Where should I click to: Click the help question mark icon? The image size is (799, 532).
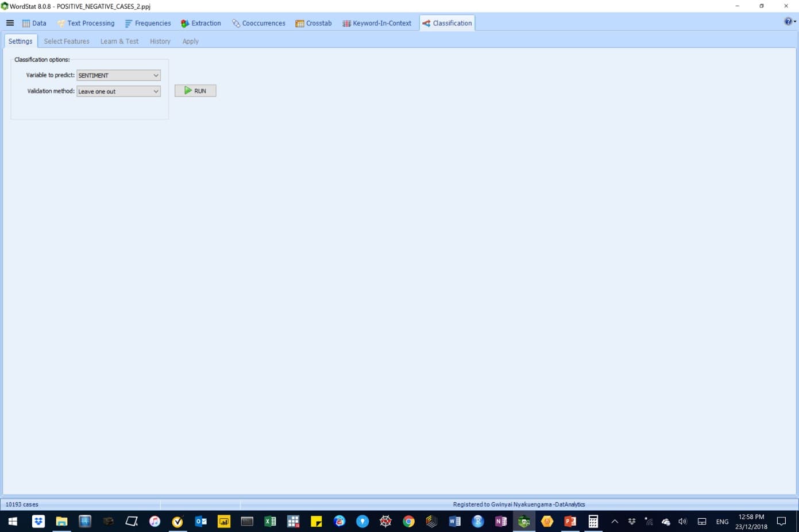788,21
